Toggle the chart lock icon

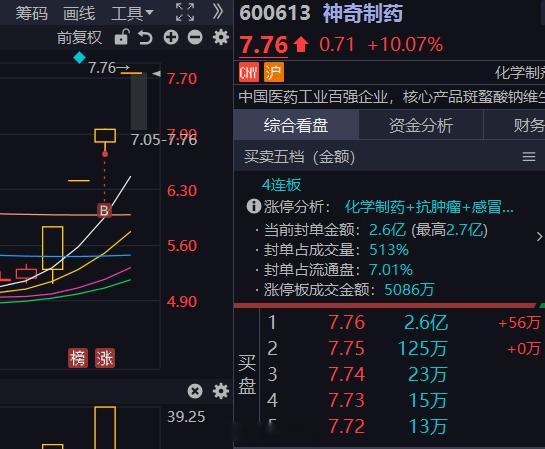[x=122, y=37]
